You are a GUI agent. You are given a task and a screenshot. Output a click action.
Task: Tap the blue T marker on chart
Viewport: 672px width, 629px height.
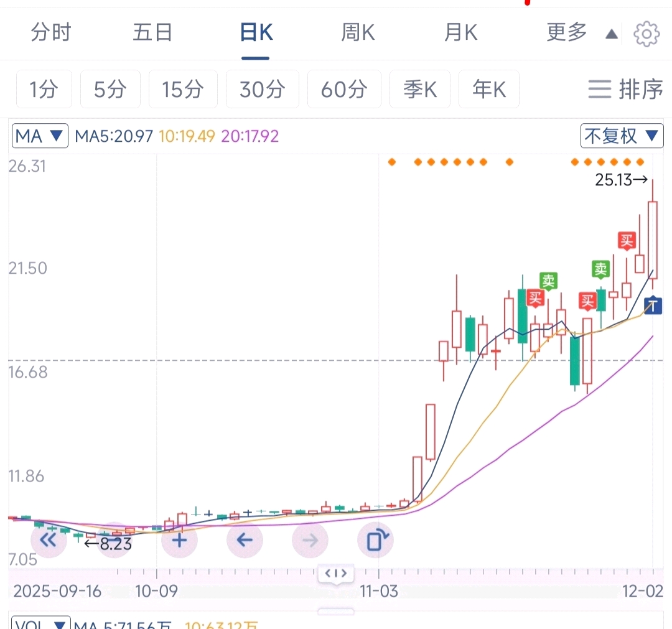653,305
